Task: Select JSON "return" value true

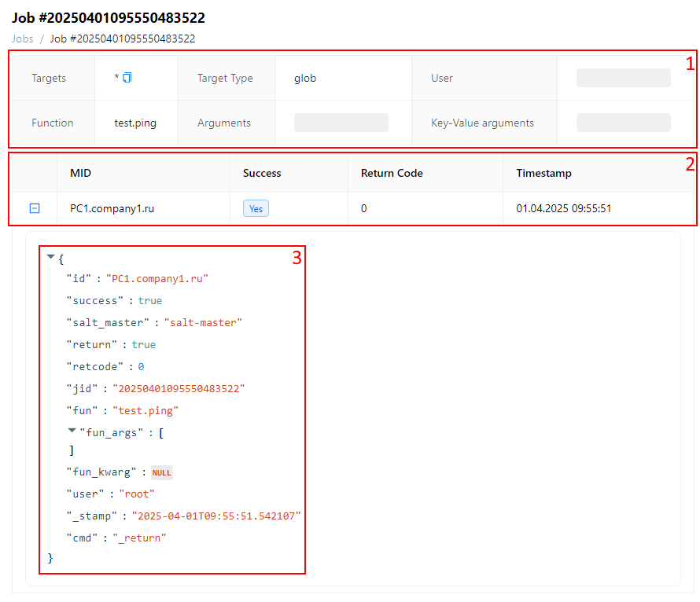Action: (144, 345)
